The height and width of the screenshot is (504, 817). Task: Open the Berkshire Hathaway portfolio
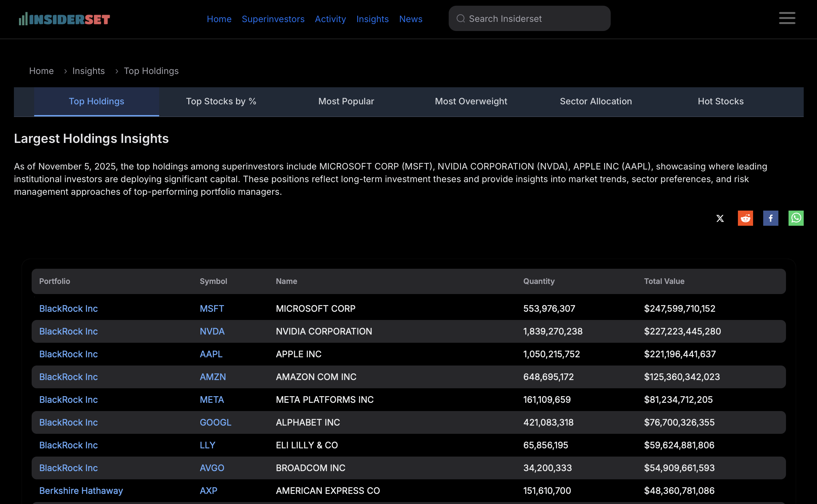[x=81, y=490]
